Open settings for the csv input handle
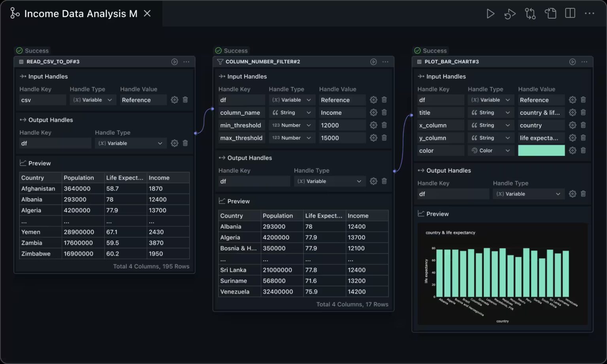This screenshot has height=364, width=607. (174, 100)
